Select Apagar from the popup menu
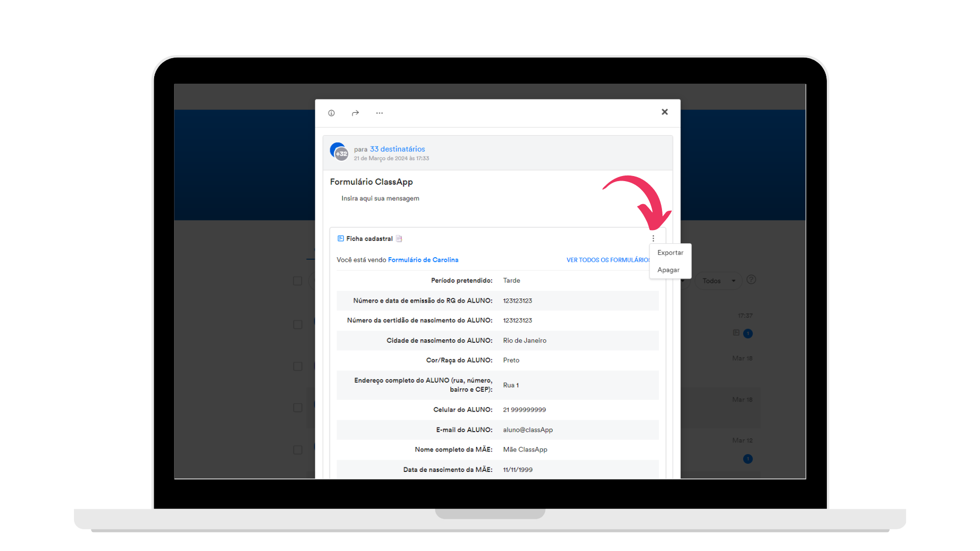Image resolution: width=980 pixels, height=551 pixels. click(x=669, y=270)
